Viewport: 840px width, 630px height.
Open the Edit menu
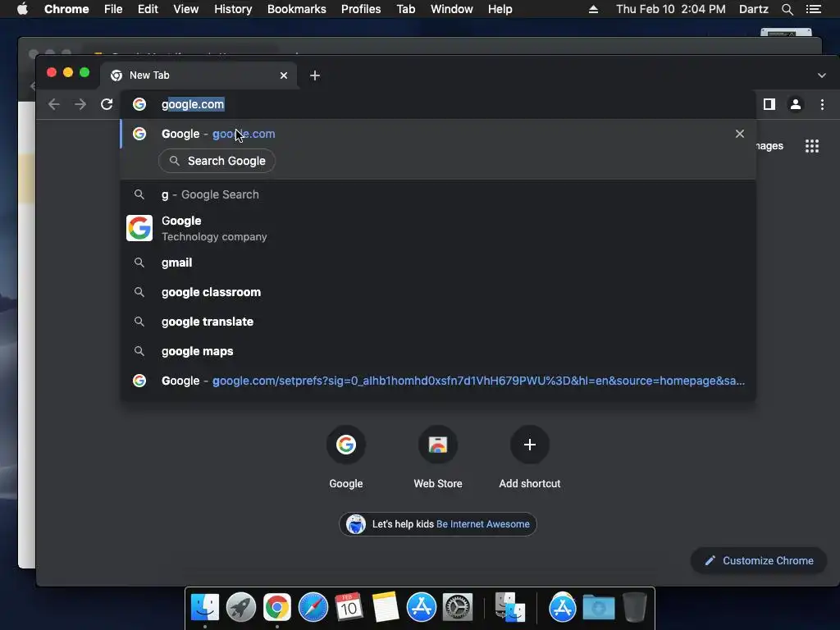click(x=148, y=9)
